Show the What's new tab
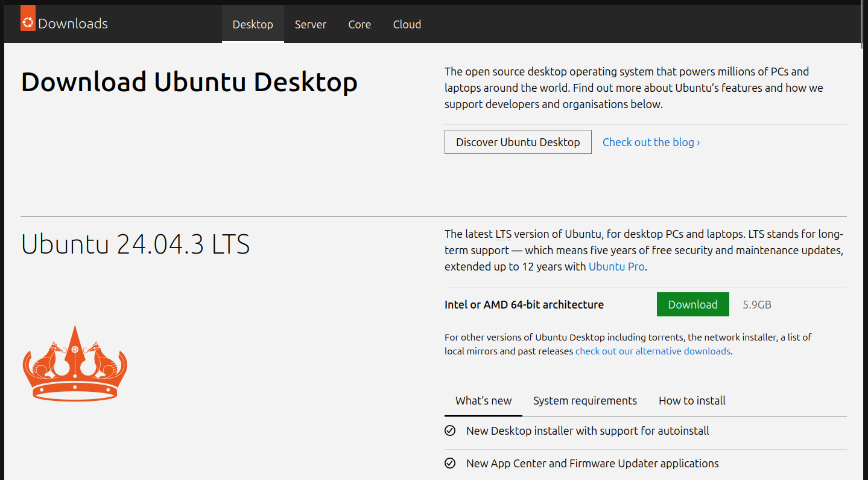The width and height of the screenshot is (868, 480). tap(483, 400)
